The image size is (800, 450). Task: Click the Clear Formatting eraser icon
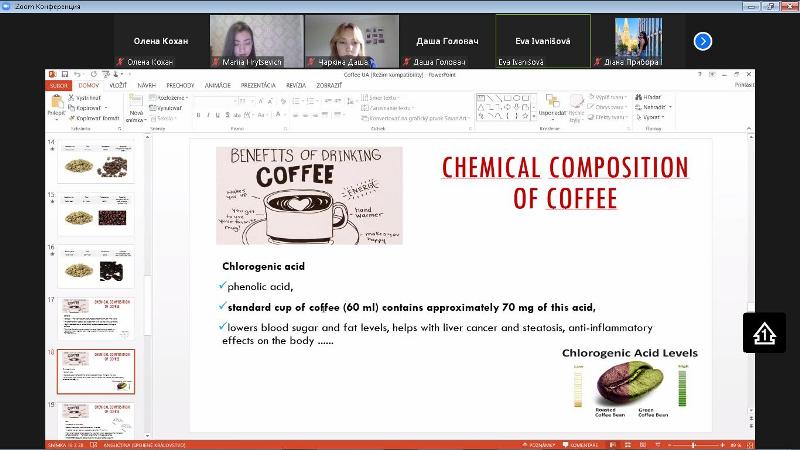coord(284,101)
